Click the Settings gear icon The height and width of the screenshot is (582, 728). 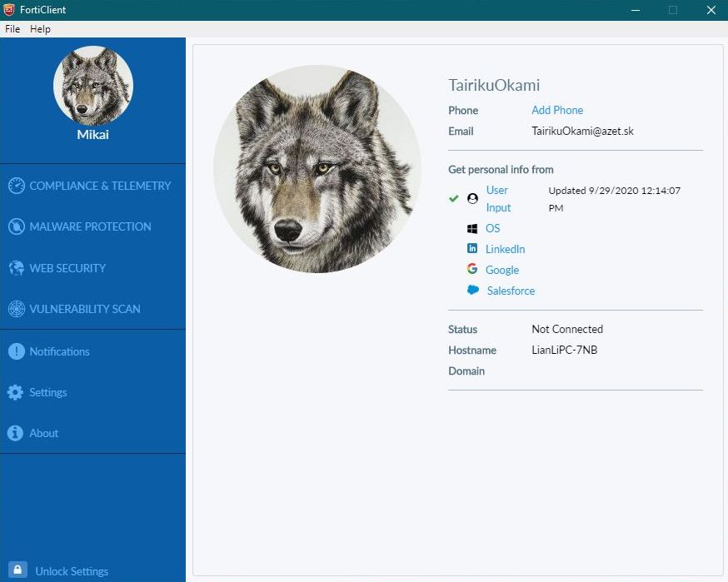pos(15,392)
